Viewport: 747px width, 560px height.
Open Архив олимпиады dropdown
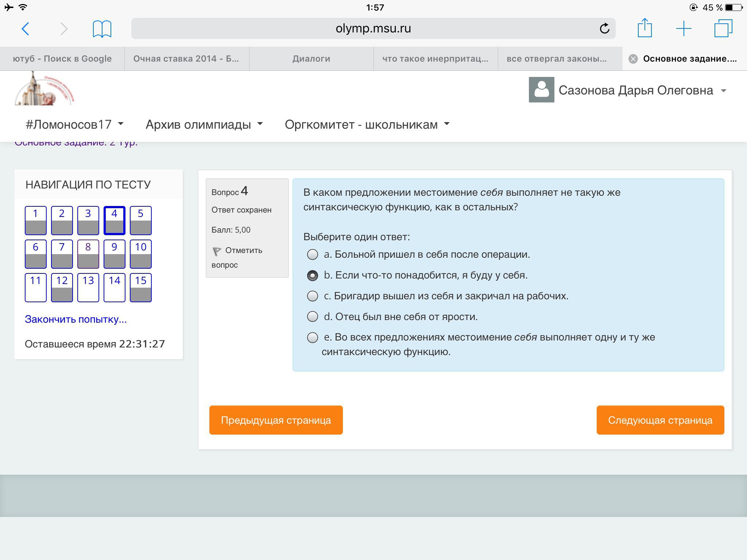click(x=204, y=125)
